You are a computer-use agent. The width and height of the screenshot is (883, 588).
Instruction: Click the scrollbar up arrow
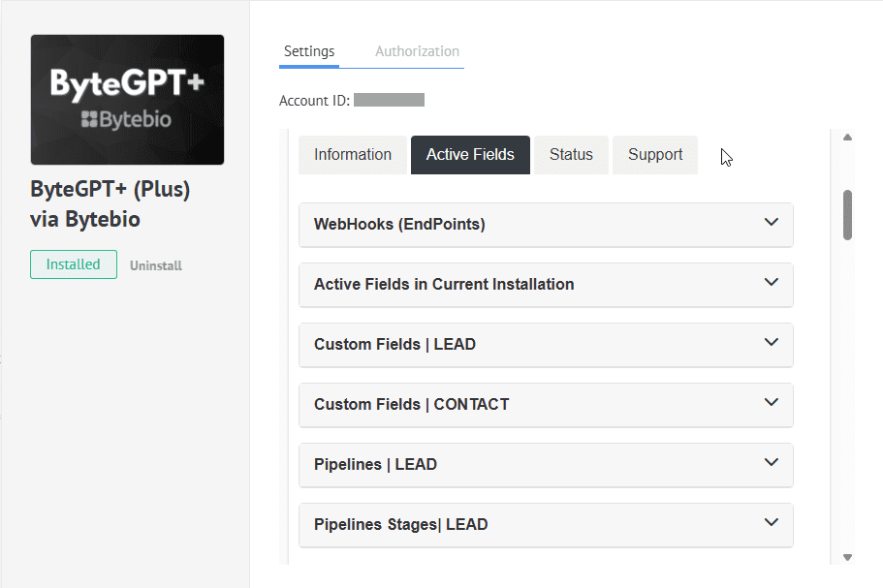tap(847, 138)
